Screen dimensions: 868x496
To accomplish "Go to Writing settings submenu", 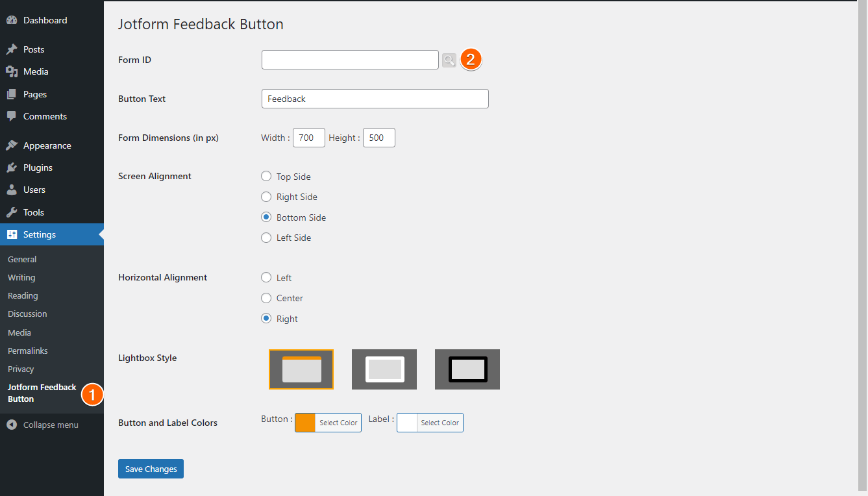I will pyautogui.click(x=21, y=277).
